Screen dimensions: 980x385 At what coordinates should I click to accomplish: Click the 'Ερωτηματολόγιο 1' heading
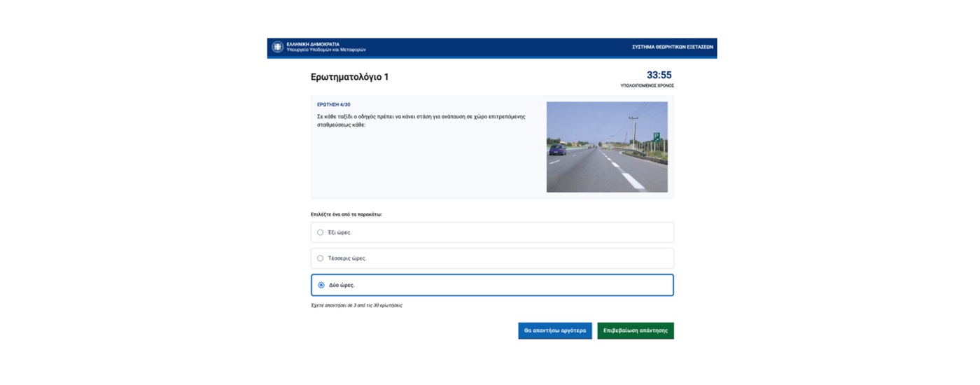[349, 77]
